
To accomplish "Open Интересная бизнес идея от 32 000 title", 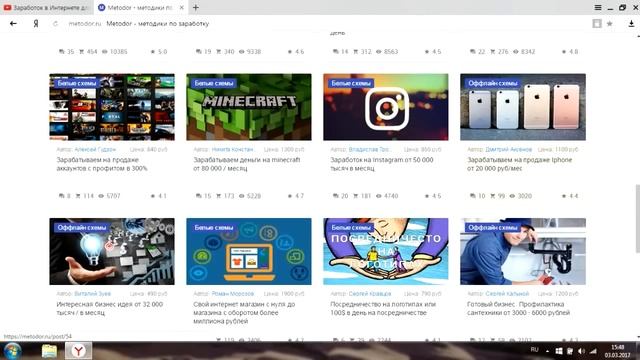I will coord(110,309).
